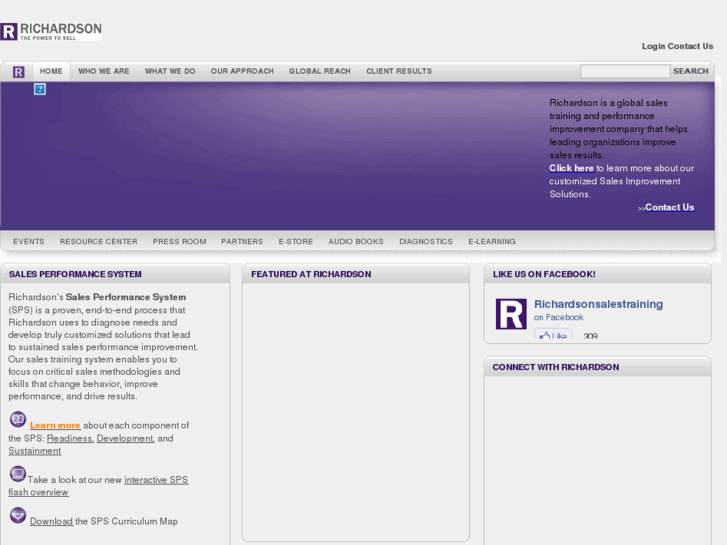Open the HOME tab
This screenshot has height=545, width=727.
click(x=51, y=71)
